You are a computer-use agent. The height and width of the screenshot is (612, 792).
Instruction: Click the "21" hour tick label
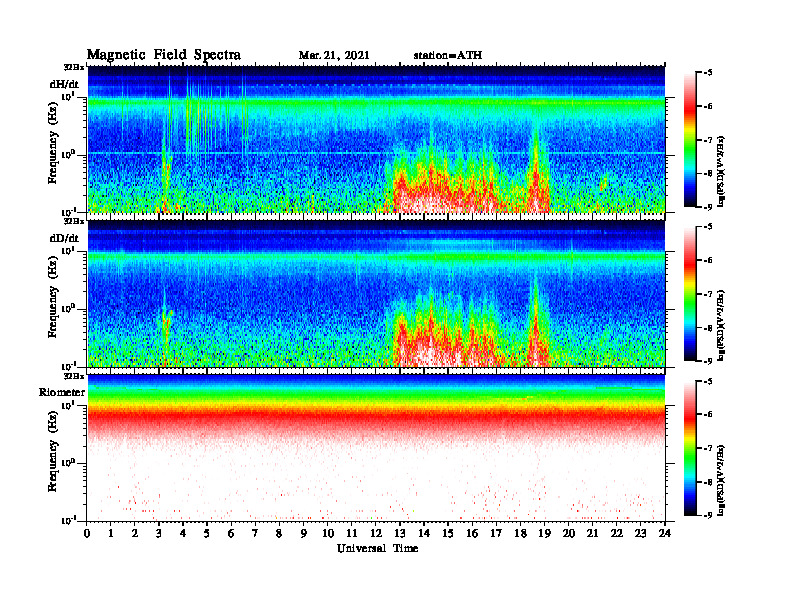pos(592,534)
